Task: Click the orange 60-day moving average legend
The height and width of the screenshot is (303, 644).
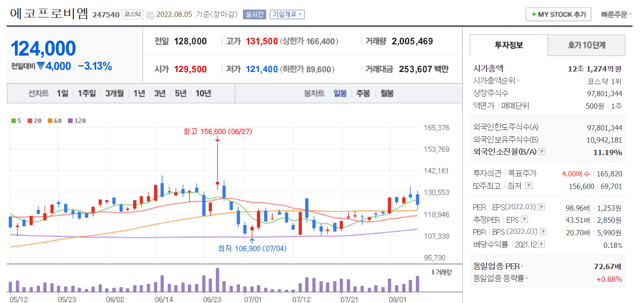Action: [x=55, y=121]
